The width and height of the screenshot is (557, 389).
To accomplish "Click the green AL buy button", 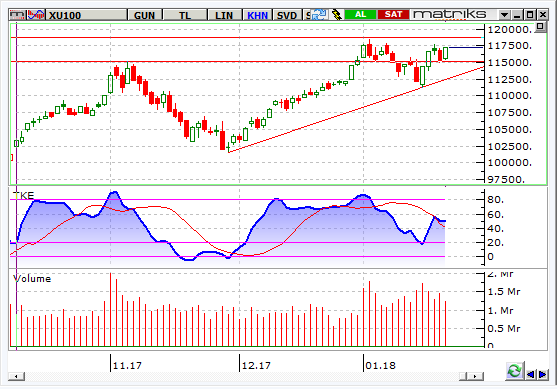I will point(361,14).
